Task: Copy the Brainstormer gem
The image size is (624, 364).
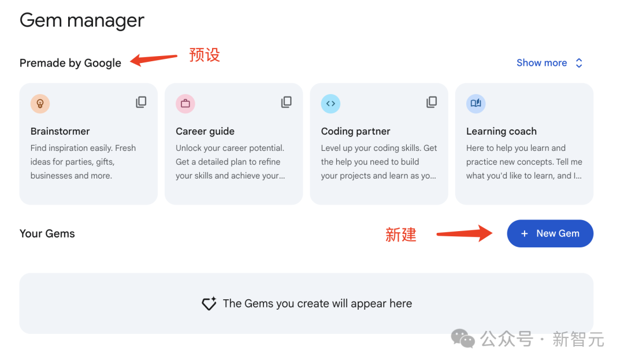Action: click(141, 102)
